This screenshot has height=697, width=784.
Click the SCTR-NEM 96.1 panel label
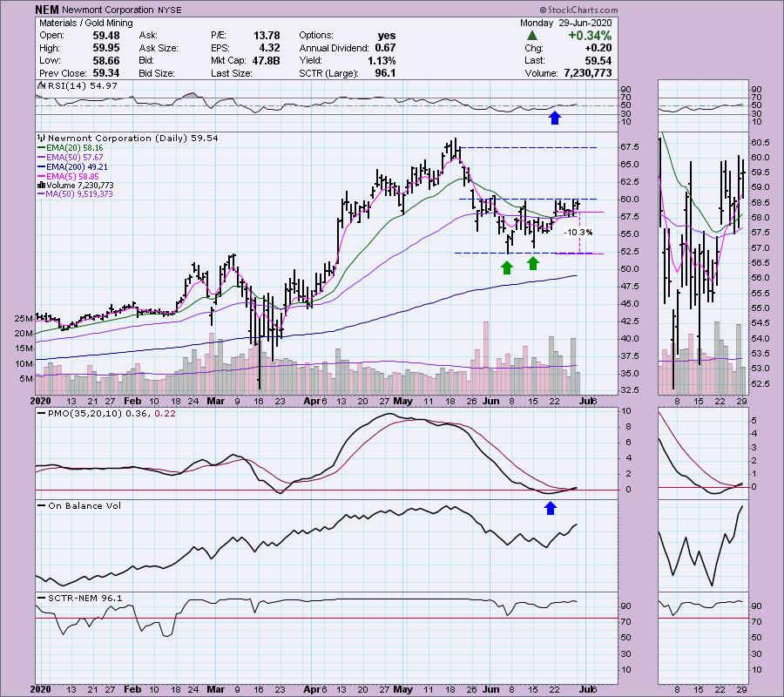click(x=85, y=599)
